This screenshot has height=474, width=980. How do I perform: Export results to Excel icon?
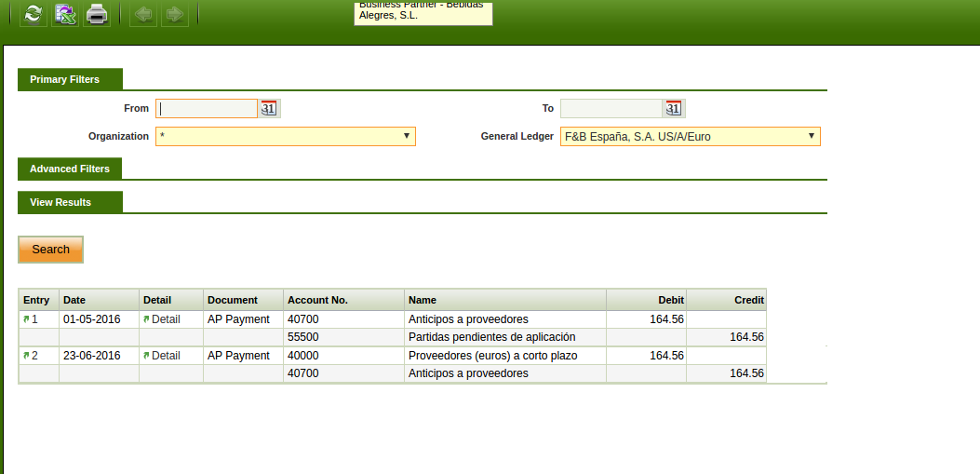coord(65,14)
